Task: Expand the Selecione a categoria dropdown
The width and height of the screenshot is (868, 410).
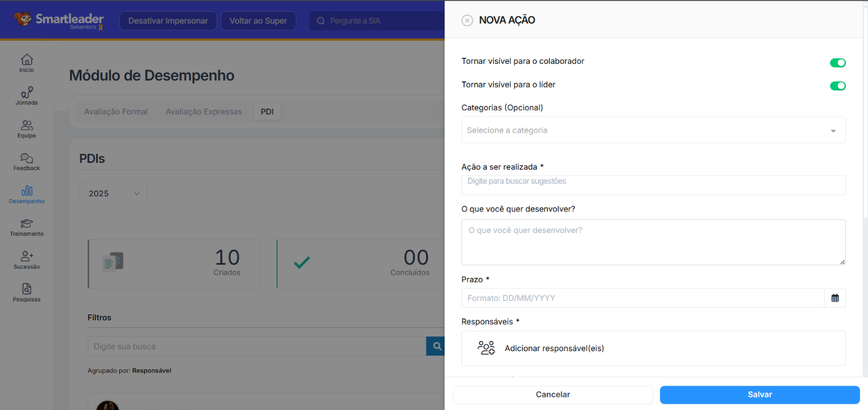Action: pos(653,130)
